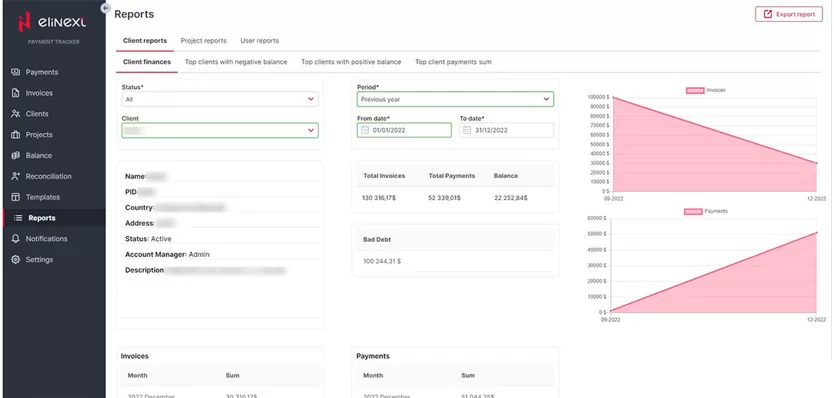
Task: Open the Period dropdown showing Previous year
Action: click(455, 99)
